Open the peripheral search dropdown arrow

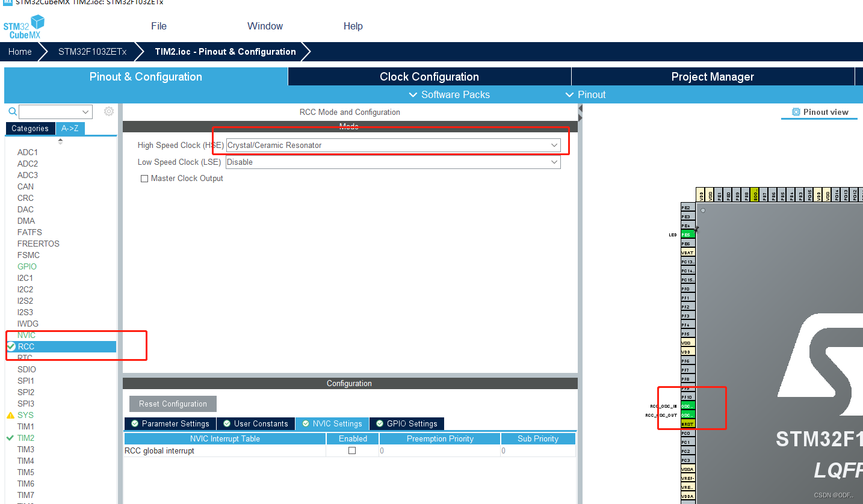85,112
